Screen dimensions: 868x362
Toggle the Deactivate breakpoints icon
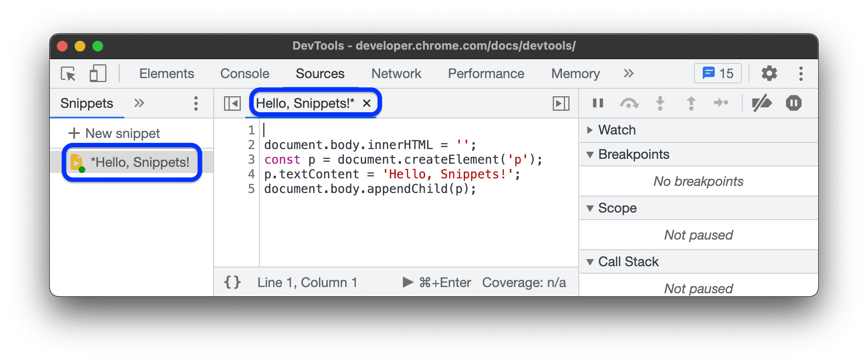(x=762, y=103)
